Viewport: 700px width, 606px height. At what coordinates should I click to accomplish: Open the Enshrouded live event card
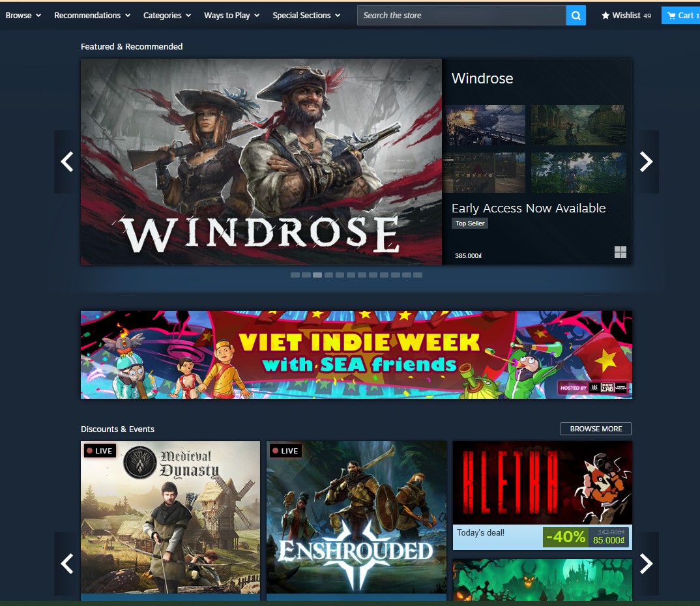coord(357,521)
